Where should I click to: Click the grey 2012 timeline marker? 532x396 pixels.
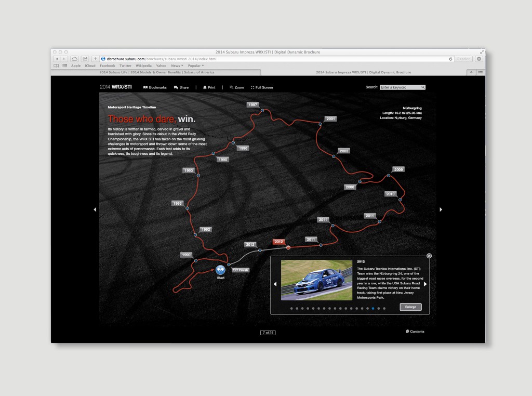250,244
